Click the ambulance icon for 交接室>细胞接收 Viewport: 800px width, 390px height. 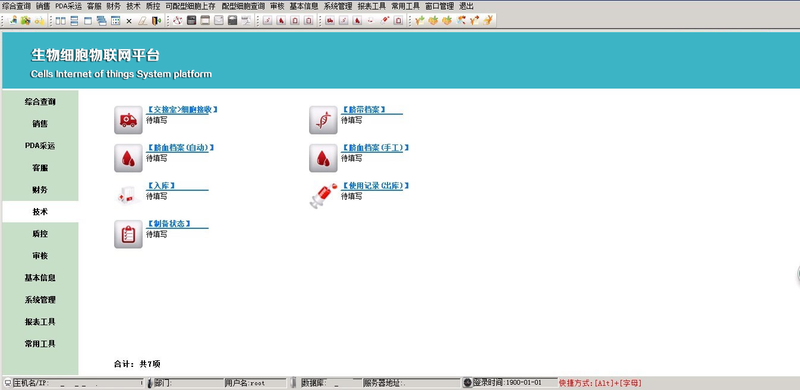128,120
